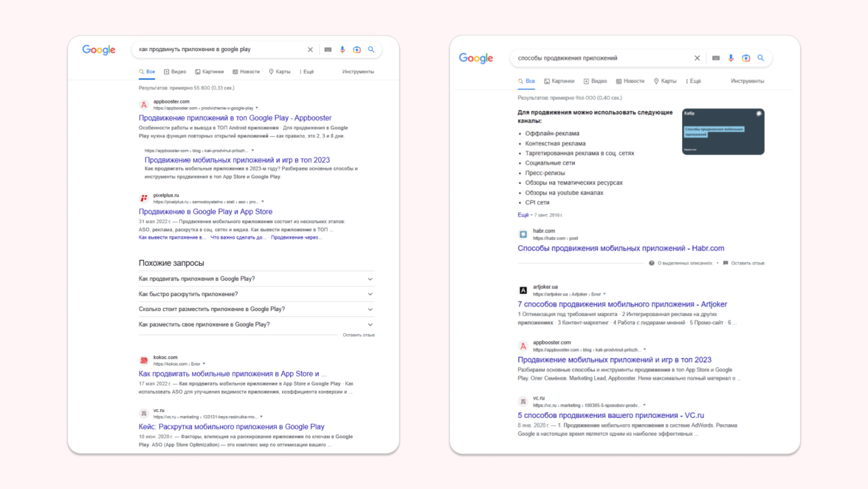Start voice search in left window
Screen dimensions: 868x489
[342, 49]
